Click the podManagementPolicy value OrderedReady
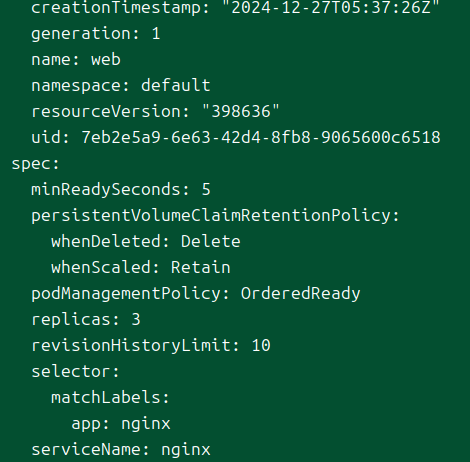470x462 pixels. [x=301, y=293]
